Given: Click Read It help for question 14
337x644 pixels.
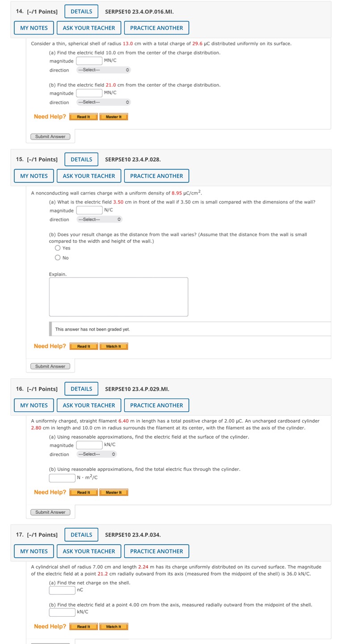Looking at the screenshot, I should [x=83, y=117].
